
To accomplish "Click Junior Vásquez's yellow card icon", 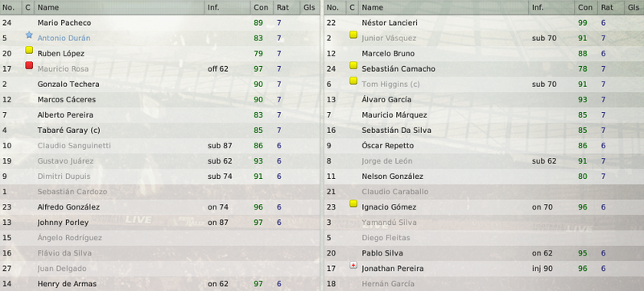I will pos(353,35).
